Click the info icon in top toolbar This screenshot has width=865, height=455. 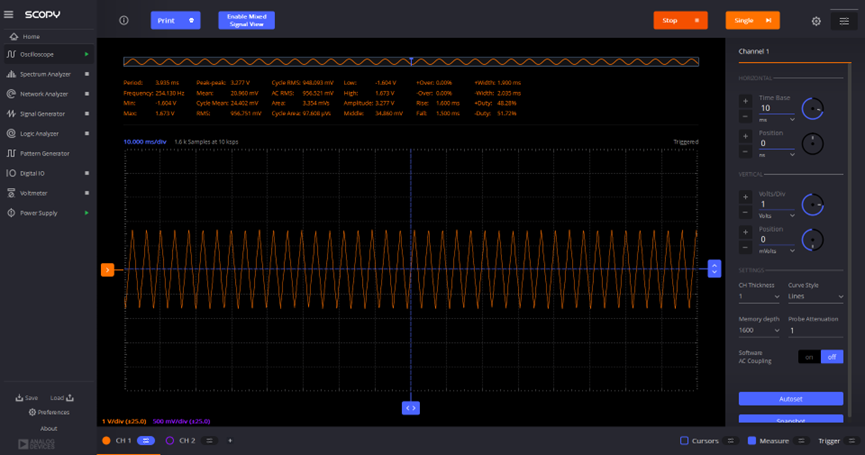[x=124, y=20]
